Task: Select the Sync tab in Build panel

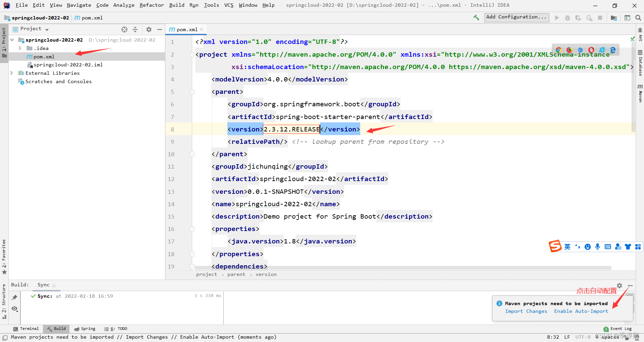Action: point(43,285)
